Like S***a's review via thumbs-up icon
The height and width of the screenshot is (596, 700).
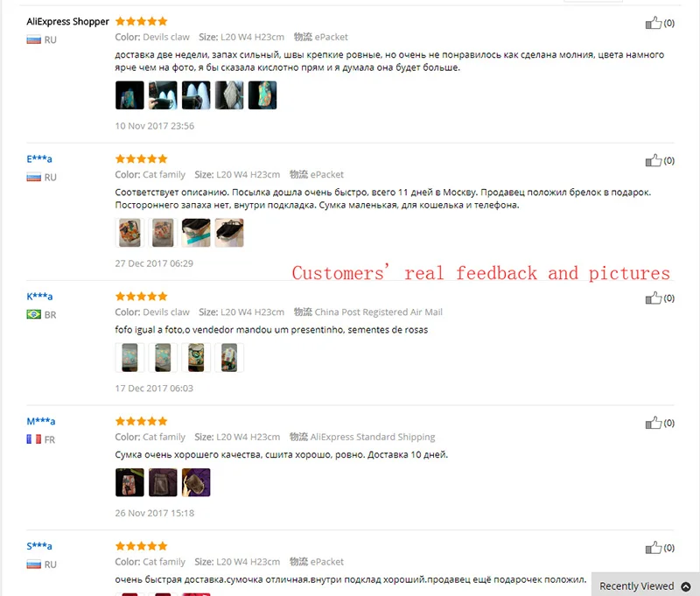(x=653, y=547)
